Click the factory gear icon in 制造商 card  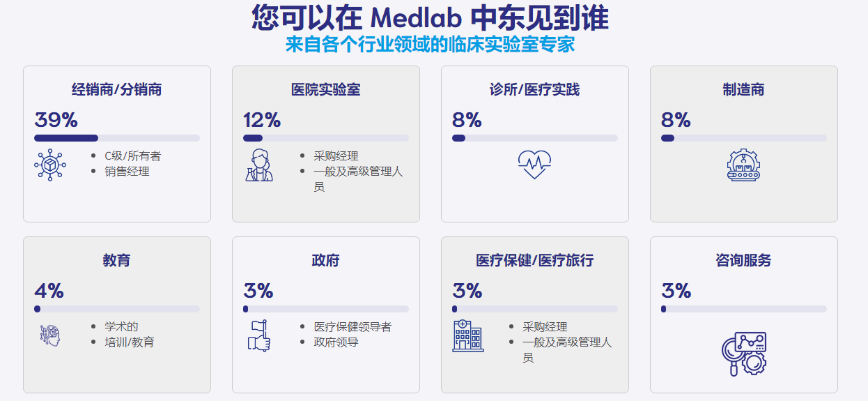(x=743, y=165)
